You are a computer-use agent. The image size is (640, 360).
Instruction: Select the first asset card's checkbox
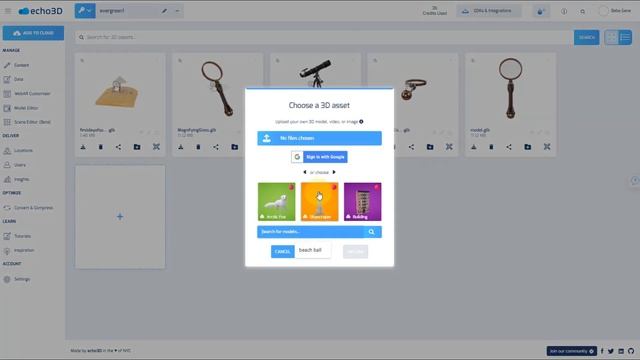[x=82, y=61]
